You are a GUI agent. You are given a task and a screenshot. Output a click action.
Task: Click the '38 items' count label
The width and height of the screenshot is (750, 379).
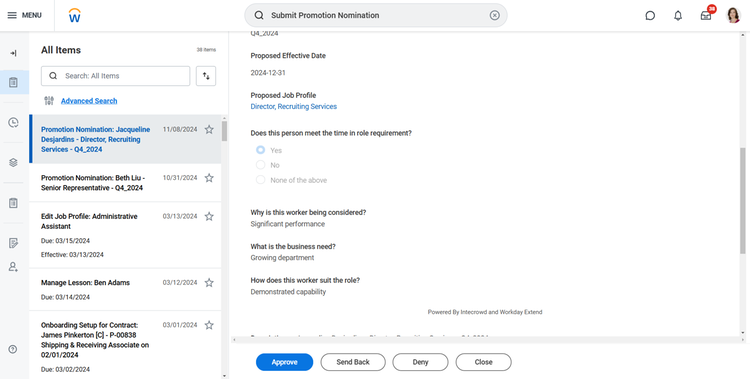[x=206, y=50]
